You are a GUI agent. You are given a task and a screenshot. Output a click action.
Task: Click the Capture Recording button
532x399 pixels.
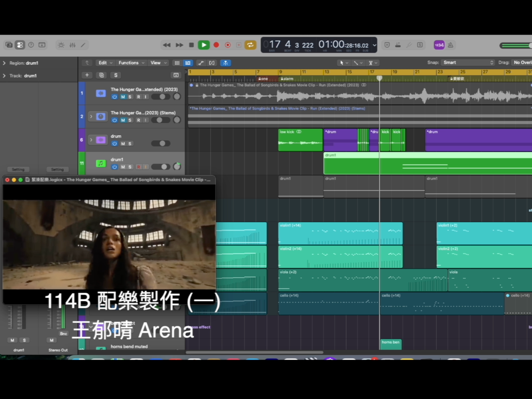click(228, 45)
